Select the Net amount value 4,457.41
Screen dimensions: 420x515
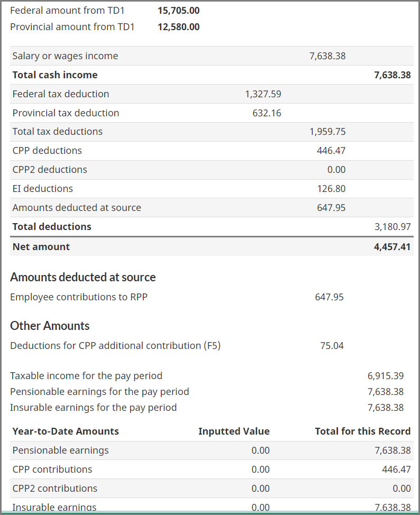(x=392, y=247)
